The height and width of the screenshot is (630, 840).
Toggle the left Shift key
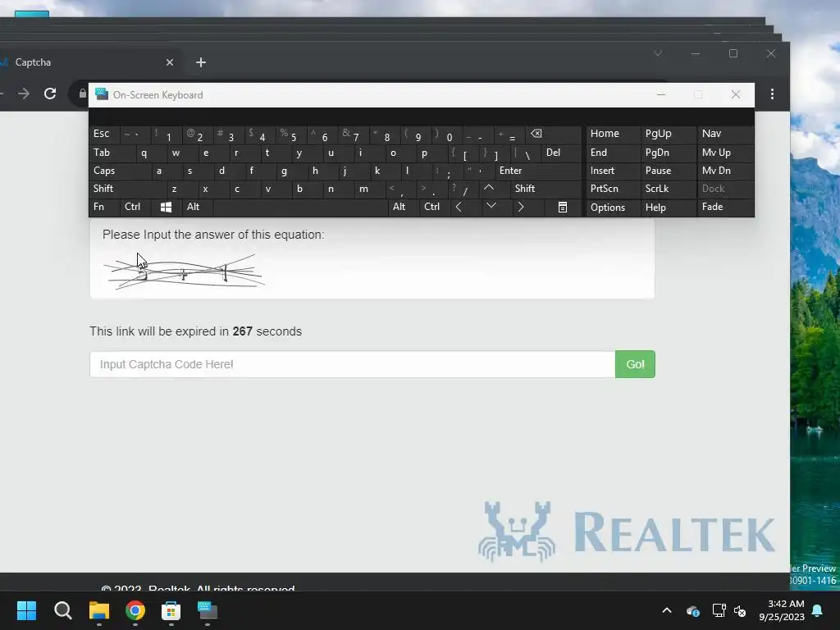(x=127, y=189)
